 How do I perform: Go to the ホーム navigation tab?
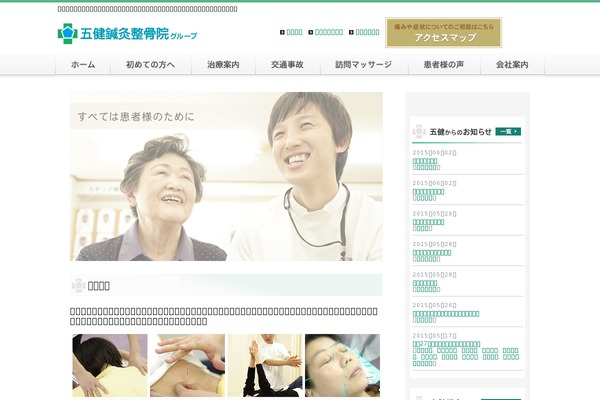coord(83,65)
